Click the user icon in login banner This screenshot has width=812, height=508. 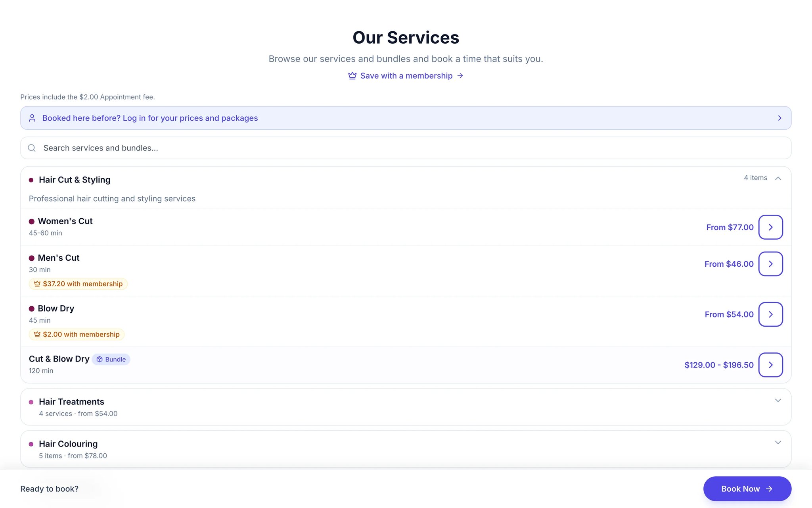point(32,118)
